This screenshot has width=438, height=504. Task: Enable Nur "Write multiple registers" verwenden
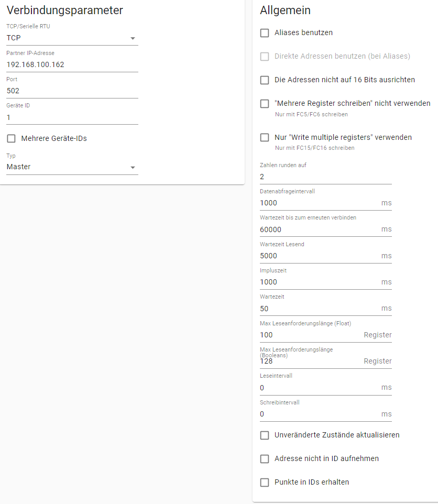click(x=265, y=138)
